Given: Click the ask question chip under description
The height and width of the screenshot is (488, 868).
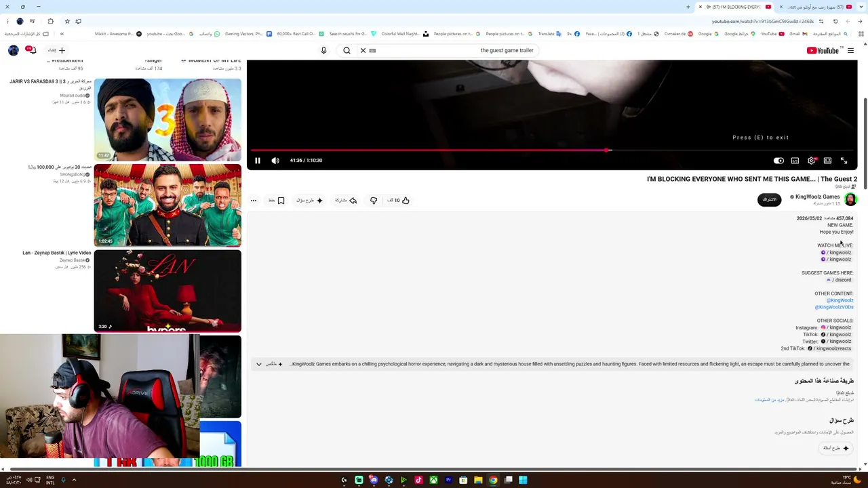Looking at the screenshot, I should point(837,448).
